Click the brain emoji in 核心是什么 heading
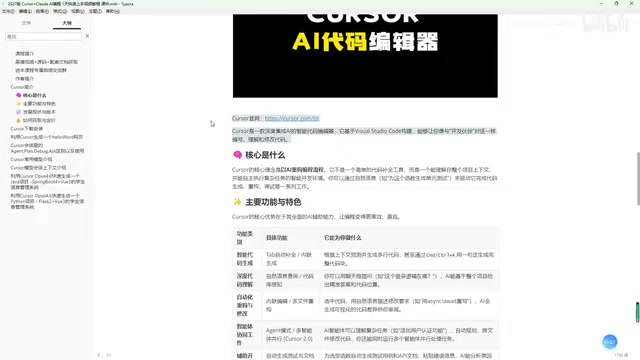 pyautogui.click(x=238, y=155)
